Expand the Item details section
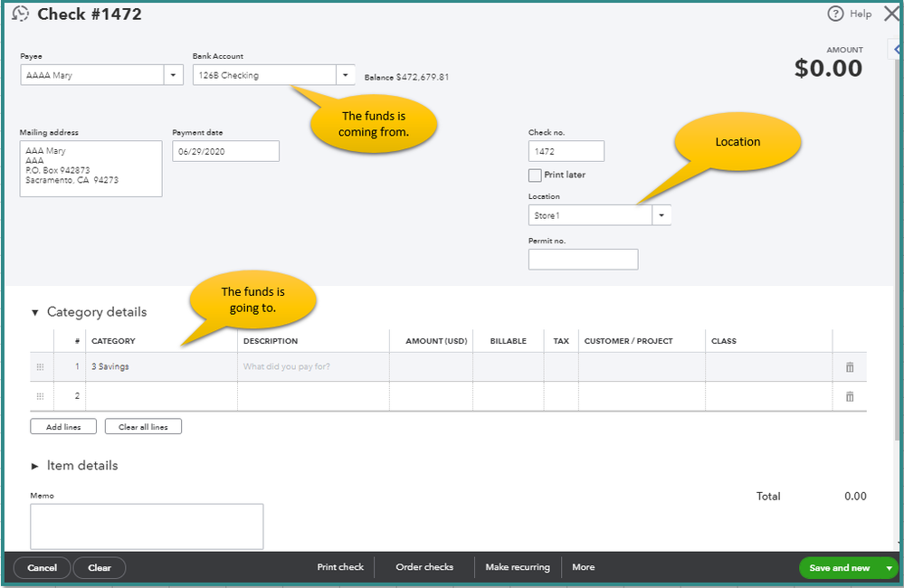The width and height of the screenshot is (904, 588). (x=34, y=466)
